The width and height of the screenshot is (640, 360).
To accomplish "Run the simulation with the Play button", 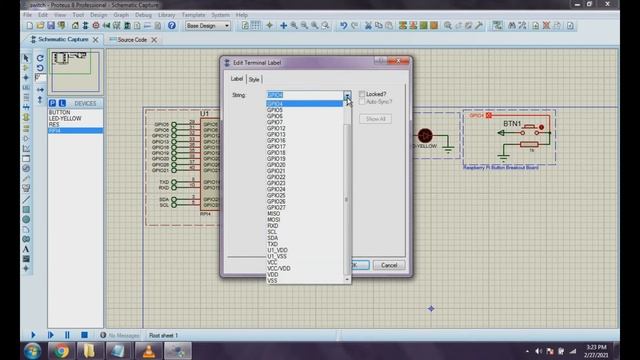I will pyautogui.click(x=33, y=335).
